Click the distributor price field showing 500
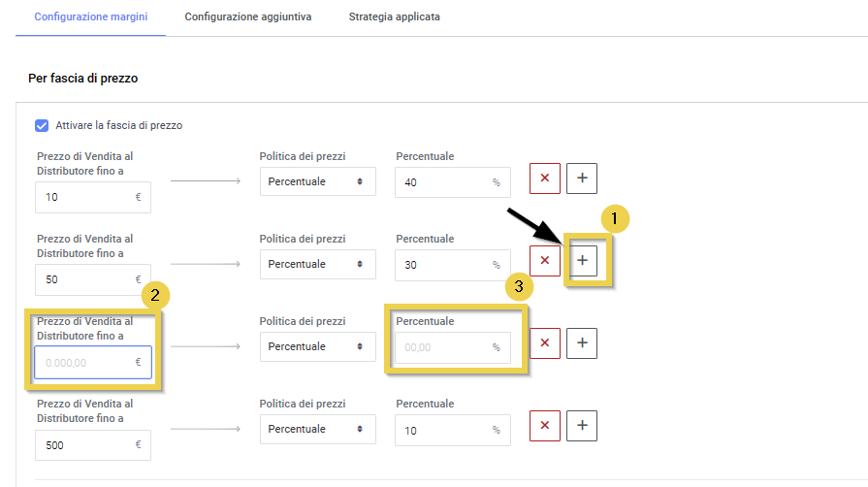The image size is (868, 487). tap(85, 444)
